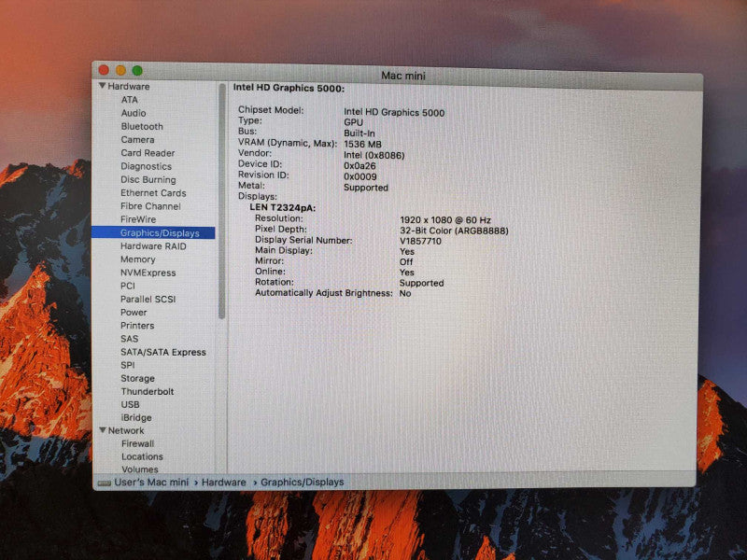
Task: Close the Mac mini window
Action: tap(104, 70)
